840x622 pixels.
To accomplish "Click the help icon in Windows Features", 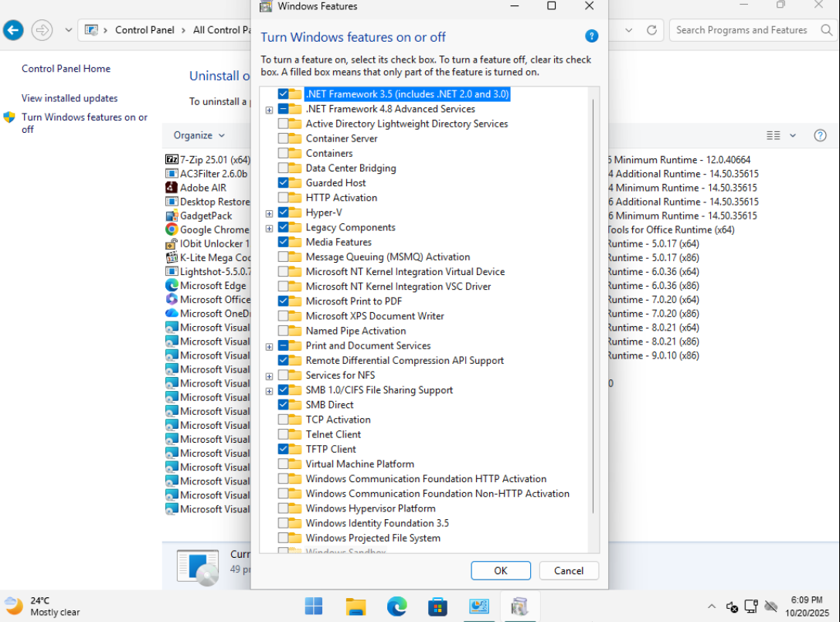I will tap(591, 36).
